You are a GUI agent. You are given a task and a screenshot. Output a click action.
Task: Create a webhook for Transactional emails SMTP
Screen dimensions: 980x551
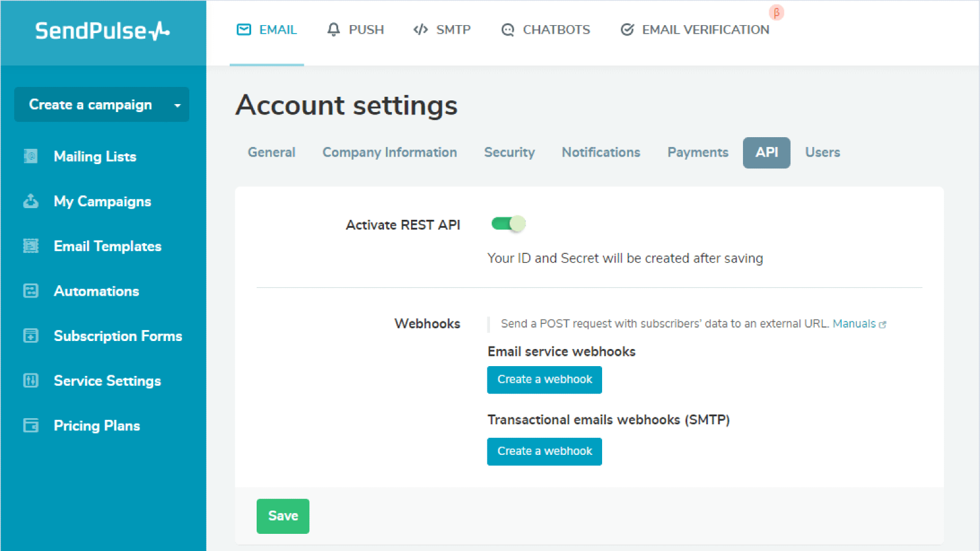544,451
